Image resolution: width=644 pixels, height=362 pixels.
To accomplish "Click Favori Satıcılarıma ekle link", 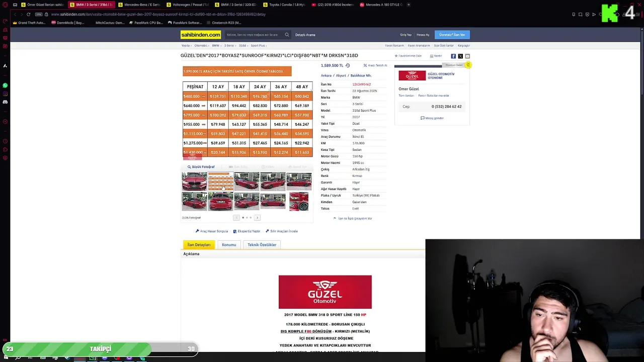I will coord(433,96).
